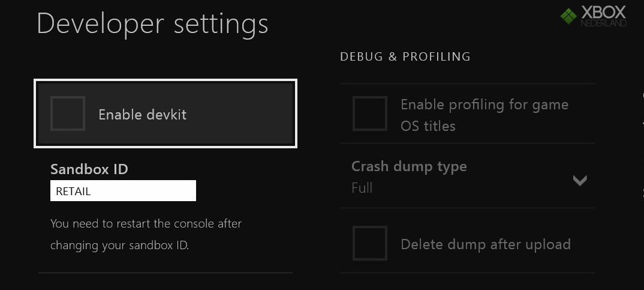Select the Developer settings page title

[152, 23]
